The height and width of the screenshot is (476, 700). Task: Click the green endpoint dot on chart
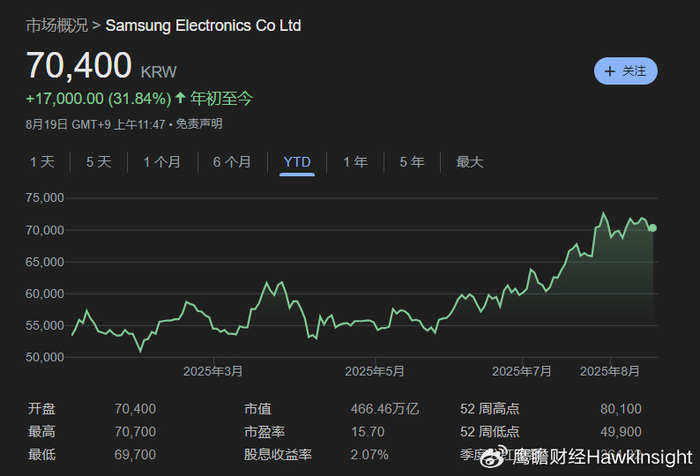tap(653, 228)
